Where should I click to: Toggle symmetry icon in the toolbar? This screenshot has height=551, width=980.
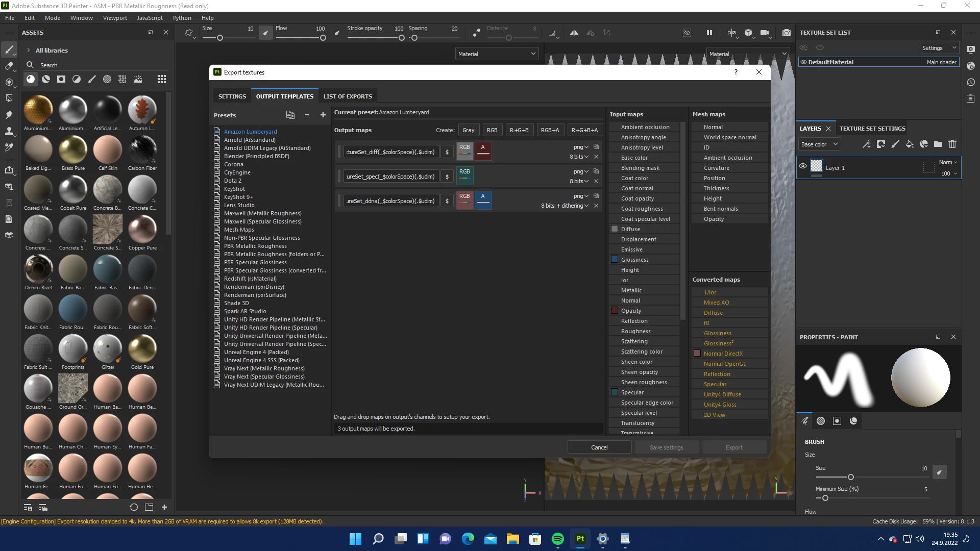click(x=574, y=33)
